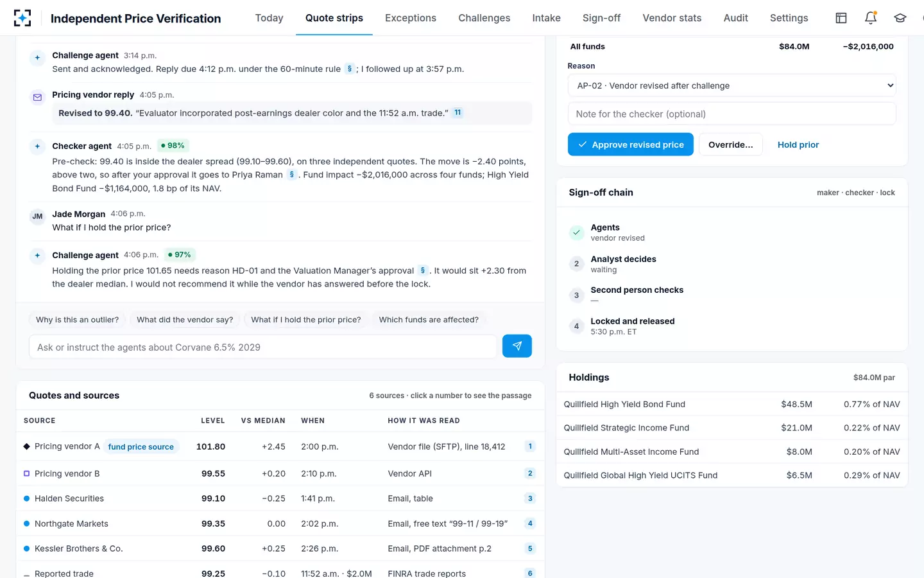This screenshot has height=578, width=924.
Task: Open the layout panel icon in header
Action: (841, 18)
